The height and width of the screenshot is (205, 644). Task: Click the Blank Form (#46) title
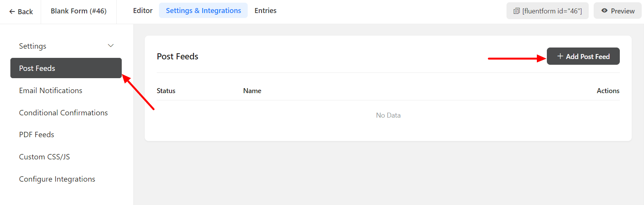click(x=79, y=11)
